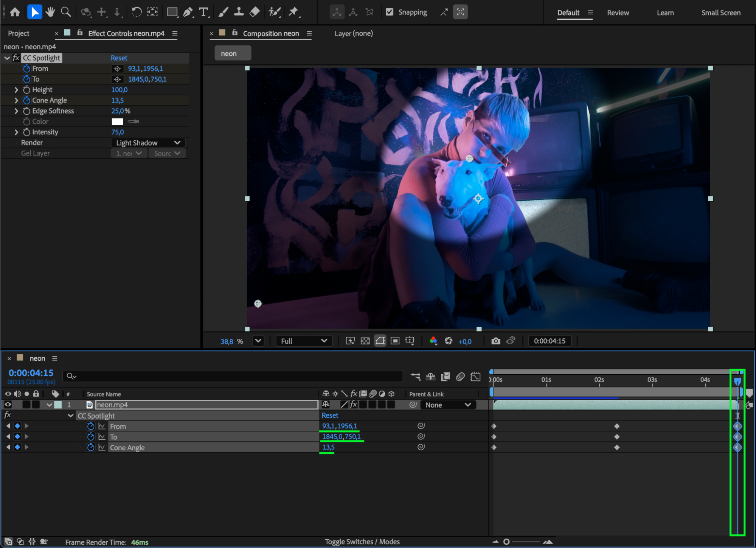The width and height of the screenshot is (756, 548).
Task: Uncheck the Snapping checkbox
Action: (x=389, y=12)
